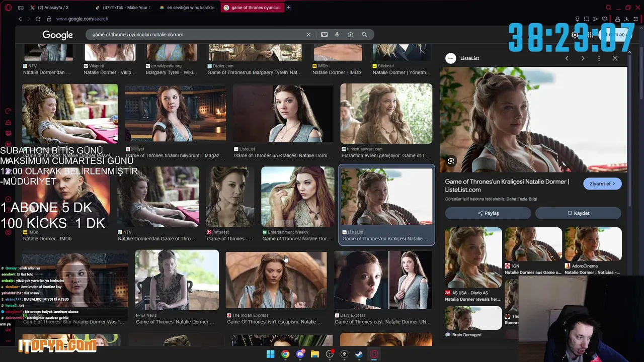
Task: Open the large Natalie Dormer preview image
Action: coord(533,120)
